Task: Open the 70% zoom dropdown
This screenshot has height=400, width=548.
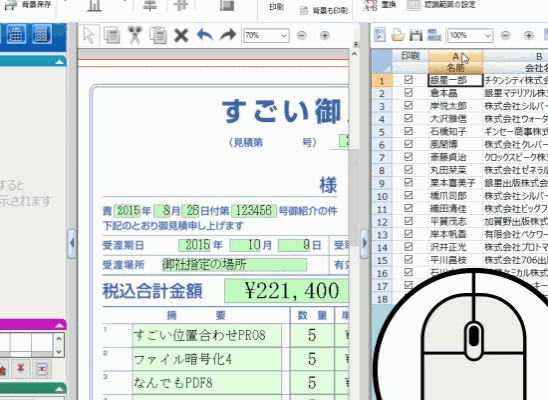Action: (x=283, y=36)
